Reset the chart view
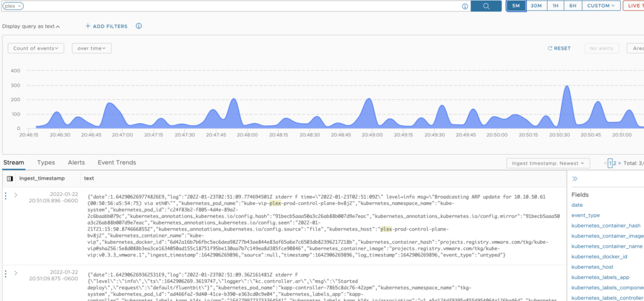Viewport: 644px width, 301px height. pyautogui.click(x=559, y=48)
